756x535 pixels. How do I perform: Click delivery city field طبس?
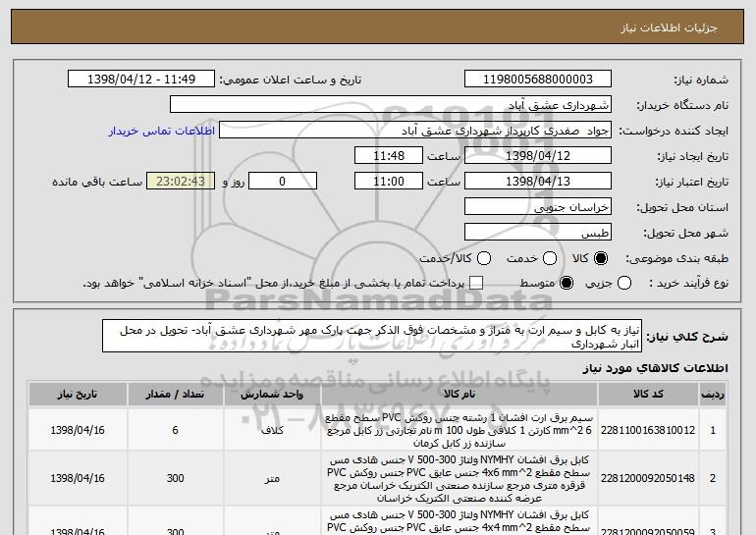(x=538, y=233)
